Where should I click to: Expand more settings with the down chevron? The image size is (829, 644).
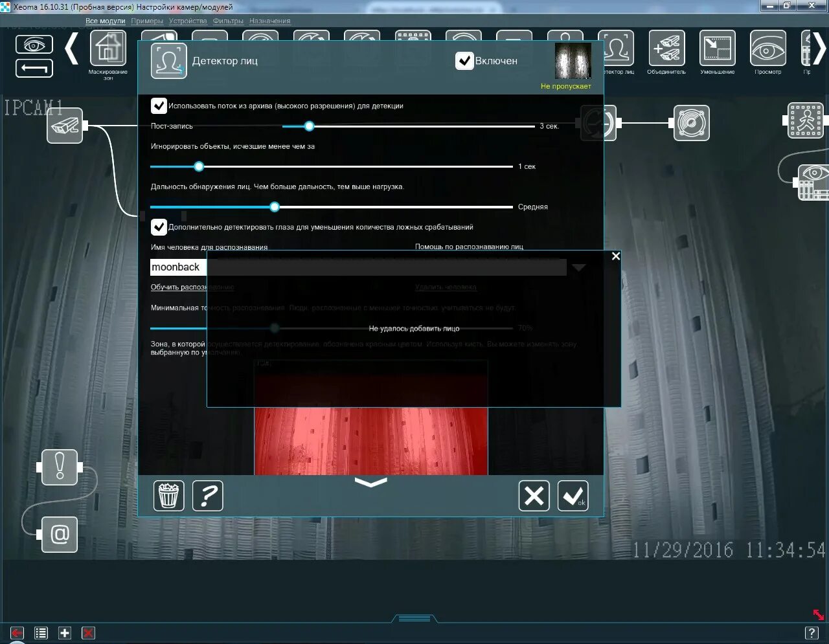[371, 482]
